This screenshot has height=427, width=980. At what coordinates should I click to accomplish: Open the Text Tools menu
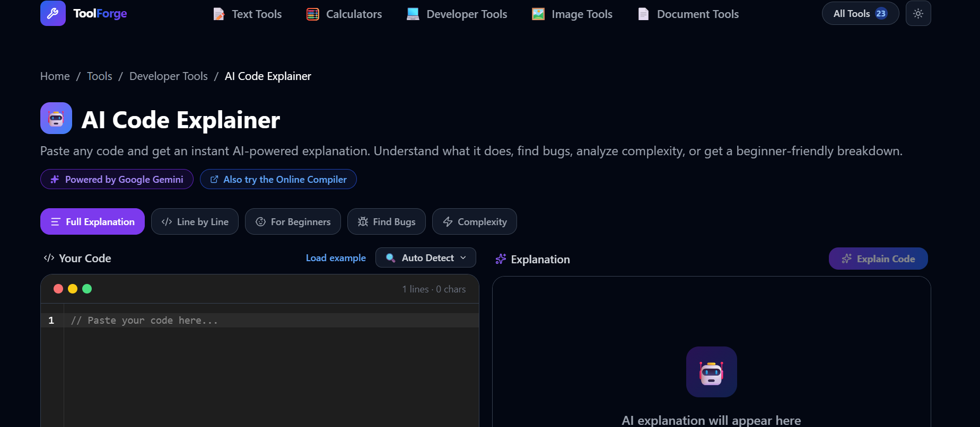(x=247, y=14)
